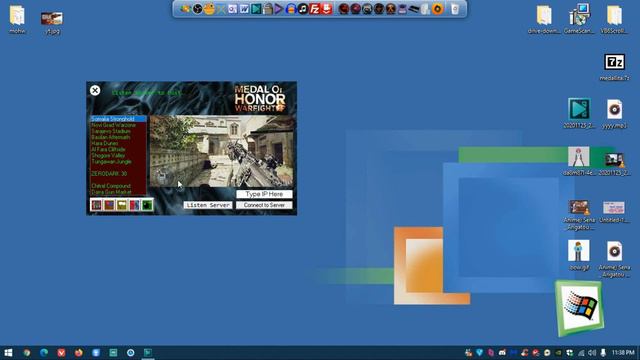Open the Word icon in top dock
Screen dimensions: 640x360
click(244, 9)
